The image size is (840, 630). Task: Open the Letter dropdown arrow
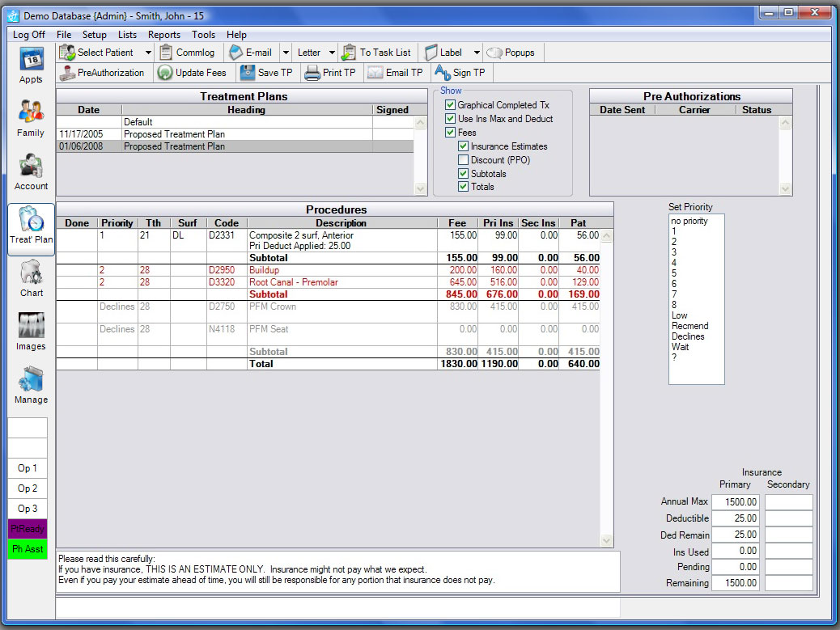pyautogui.click(x=332, y=53)
